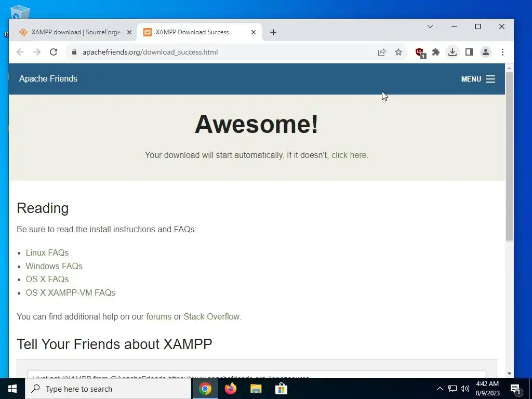Click the scrollbar down arrow

tap(509, 374)
